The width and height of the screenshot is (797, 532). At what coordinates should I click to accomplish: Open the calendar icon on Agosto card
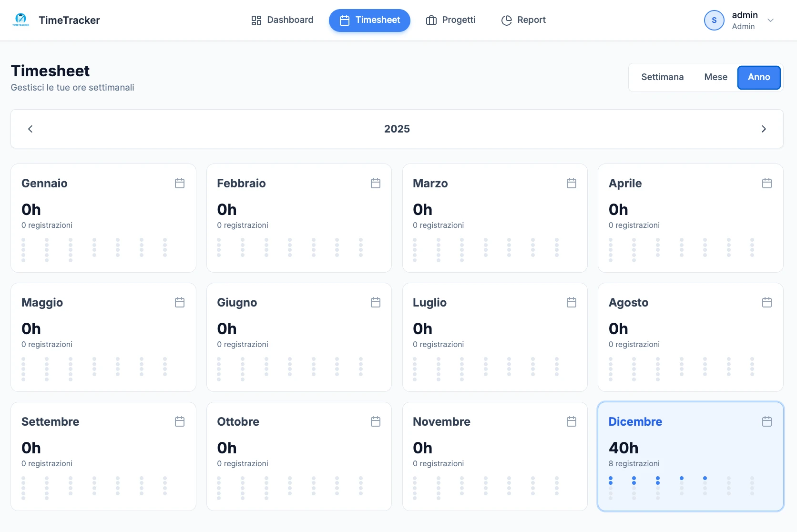[x=767, y=302]
